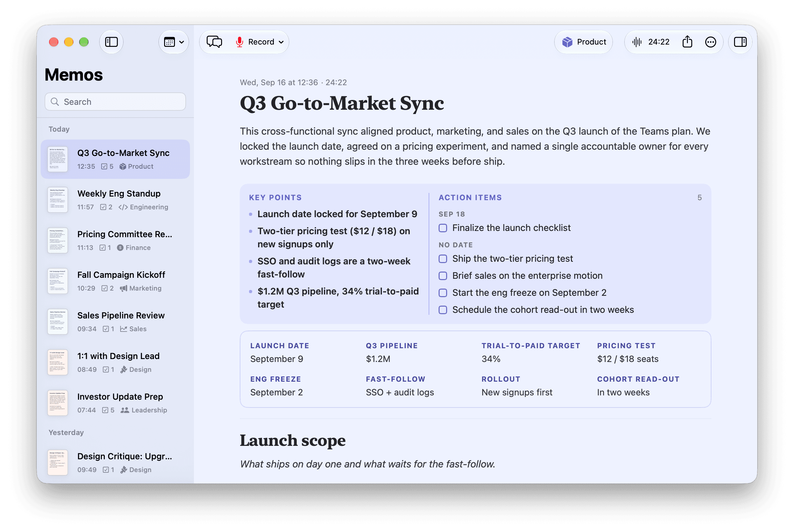The height and width of the screenshot is (532, 794).
Task: Click the Q3 Go-to-Market Sync memo thumbnail
Action: click(58, 159)
